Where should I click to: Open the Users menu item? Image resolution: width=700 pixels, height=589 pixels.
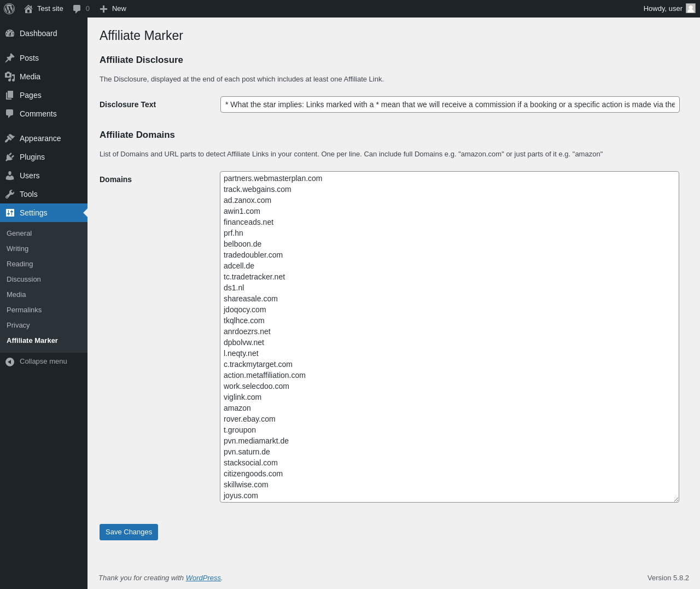[44, 176]
